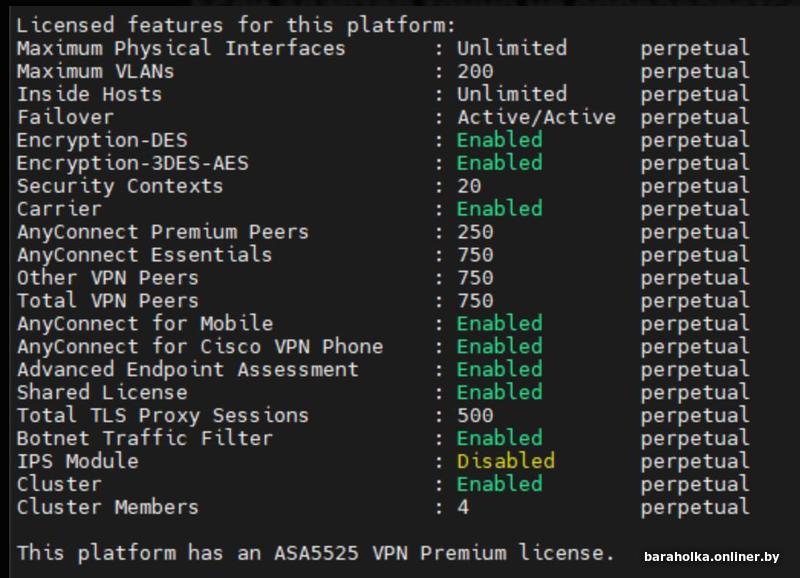
Task: Click the 'Advanced Endpoint Assessment' label
Action: tap(187, 370)
